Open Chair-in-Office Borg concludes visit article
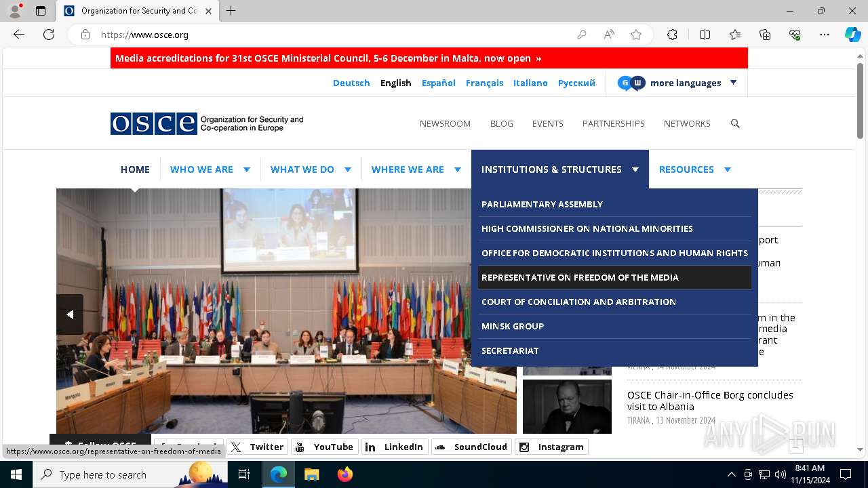Screen dimensions: 868x488 coord(710,401)
